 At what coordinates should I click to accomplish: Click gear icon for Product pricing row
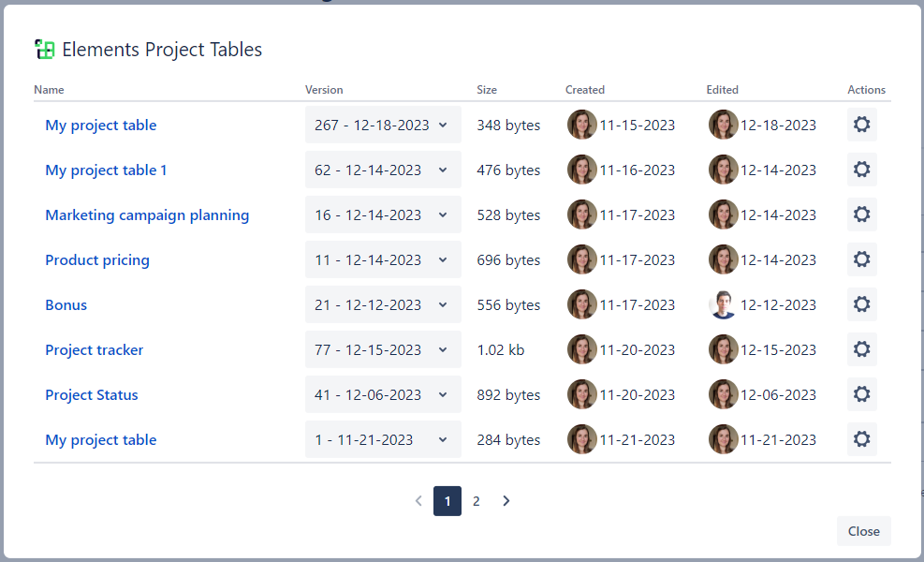[861, 259]
